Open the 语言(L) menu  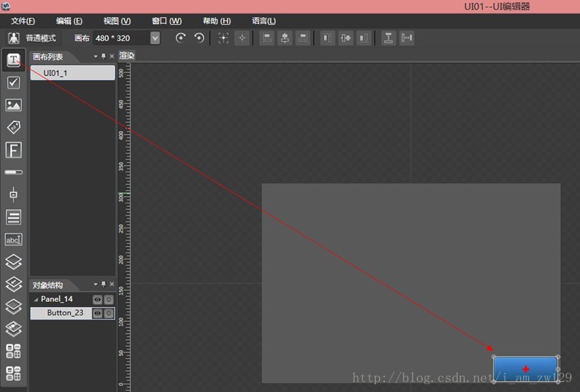264,21
